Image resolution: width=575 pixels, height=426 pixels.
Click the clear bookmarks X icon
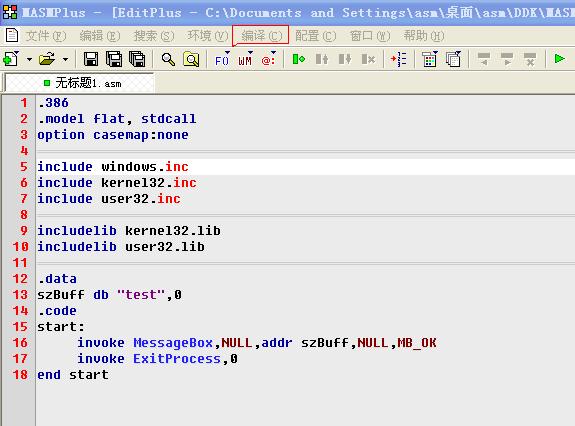(368, 59)
